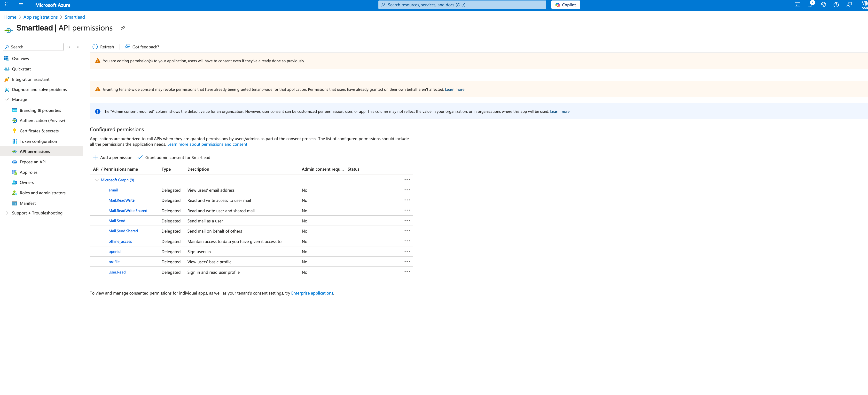Open ellipsis menu for Mail.ReadWrite row
Viewport: 868px width, 395px height.
(407, 200)
